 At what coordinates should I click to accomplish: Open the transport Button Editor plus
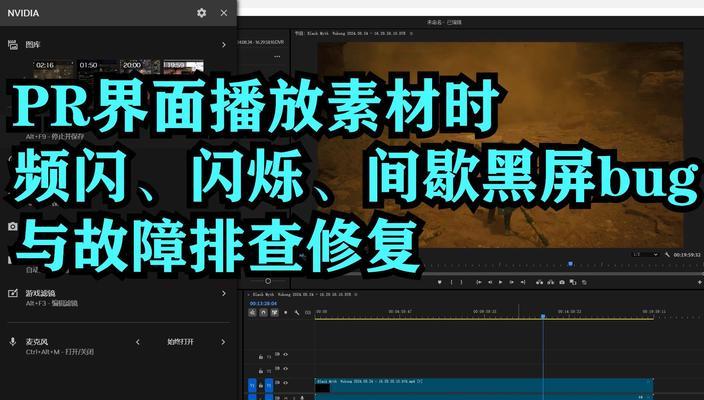(700, 282)
